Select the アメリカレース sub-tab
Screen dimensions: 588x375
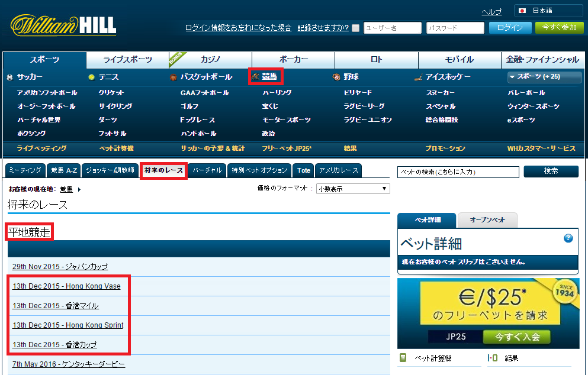339,170
